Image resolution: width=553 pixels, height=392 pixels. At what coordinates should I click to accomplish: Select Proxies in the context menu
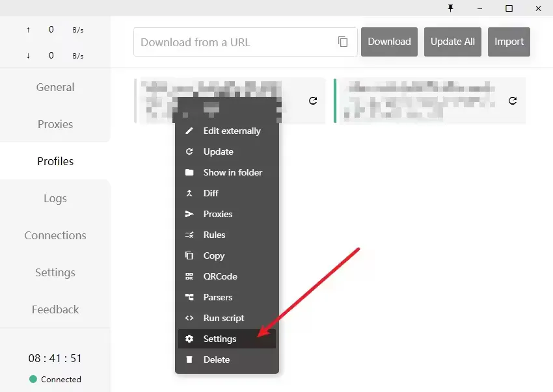coord(217,214)
